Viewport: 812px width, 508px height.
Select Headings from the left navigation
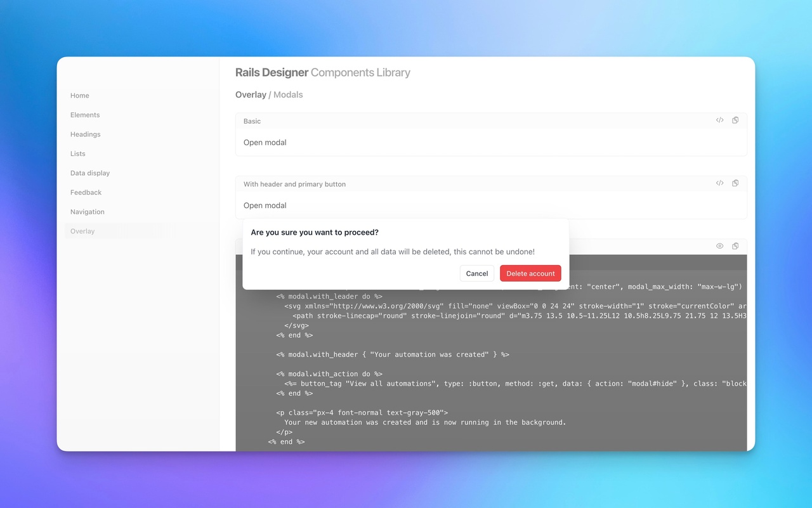tap(85, 134)
